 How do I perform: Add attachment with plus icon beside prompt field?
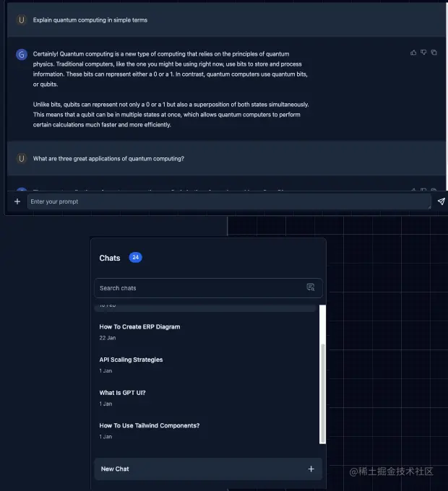click(17, 201)
